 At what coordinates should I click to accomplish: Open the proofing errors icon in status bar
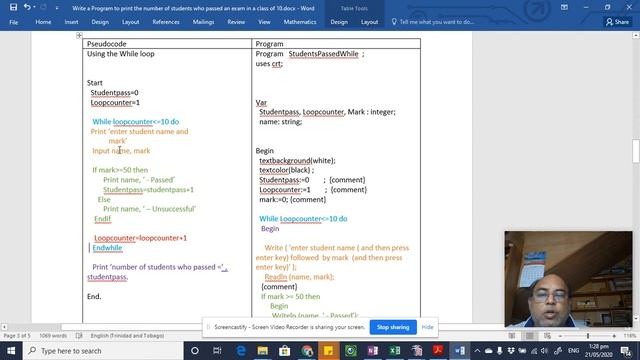tap(79, 336)
